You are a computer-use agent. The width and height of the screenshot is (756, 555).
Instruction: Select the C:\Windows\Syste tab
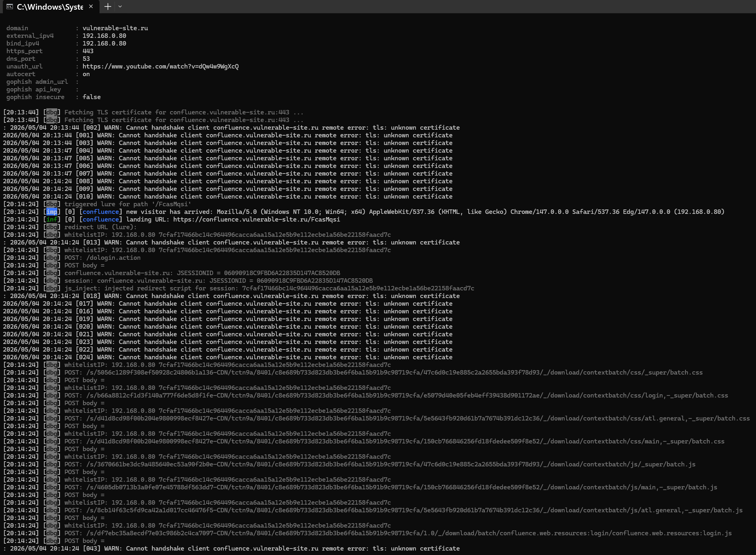click(x=50, y=7)
